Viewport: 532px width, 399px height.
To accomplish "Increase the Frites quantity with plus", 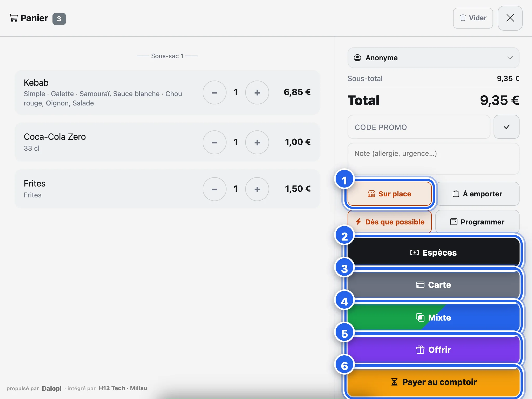I will tap(257, 189).
